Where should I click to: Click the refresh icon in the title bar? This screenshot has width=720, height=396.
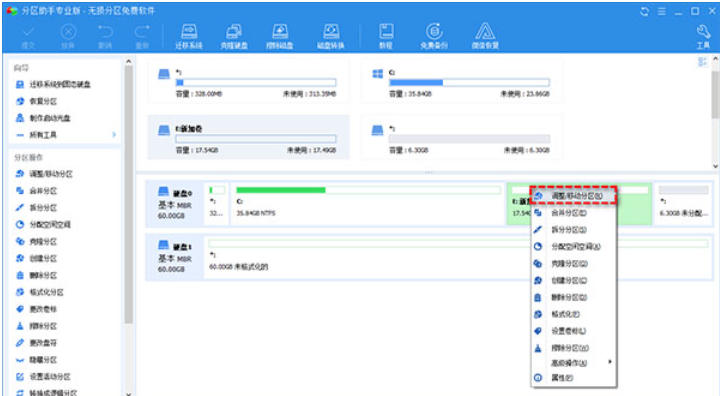pos(644,11)
